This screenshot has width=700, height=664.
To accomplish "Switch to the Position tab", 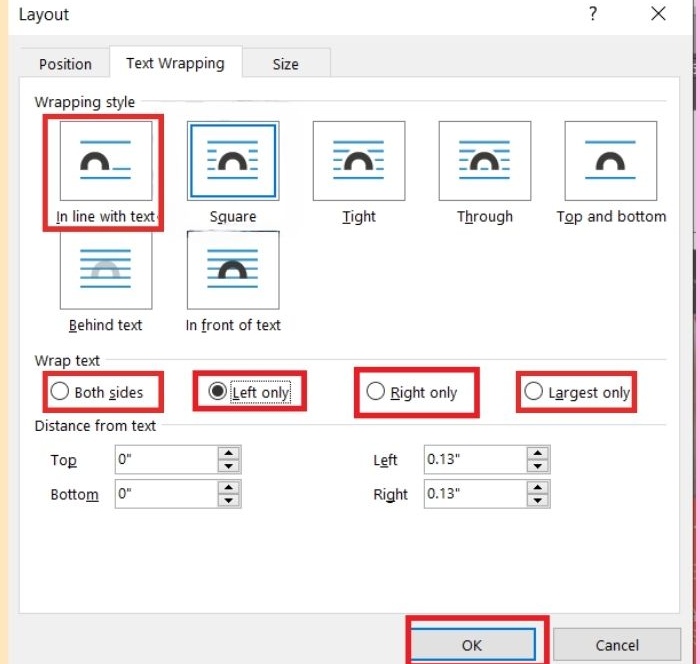I will pyautogui.click(x=65, y=64).
